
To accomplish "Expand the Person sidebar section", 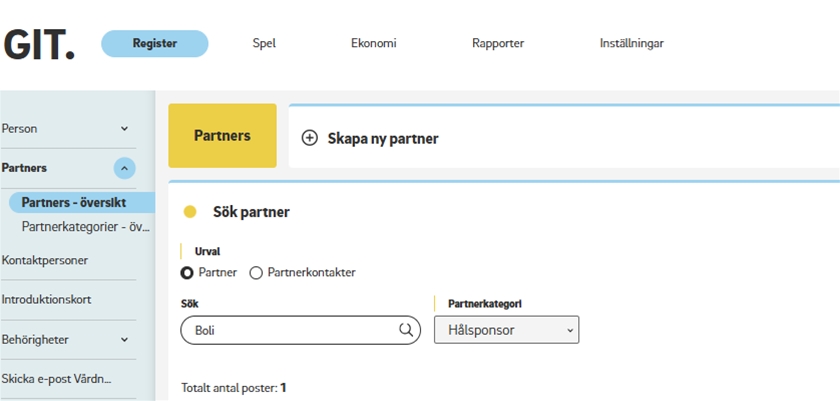I will click(x=124, y=129).
